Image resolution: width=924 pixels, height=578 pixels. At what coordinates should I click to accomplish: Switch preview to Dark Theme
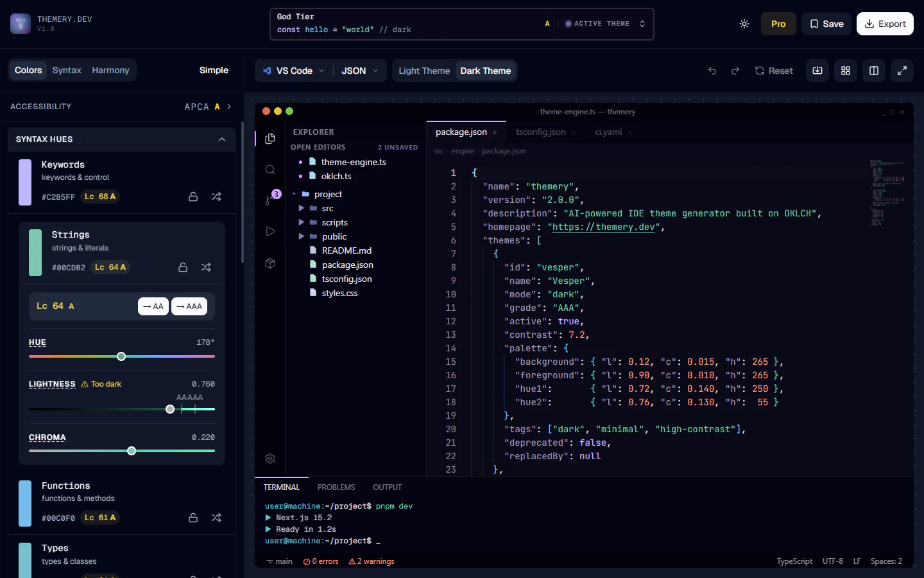[485, 71]
